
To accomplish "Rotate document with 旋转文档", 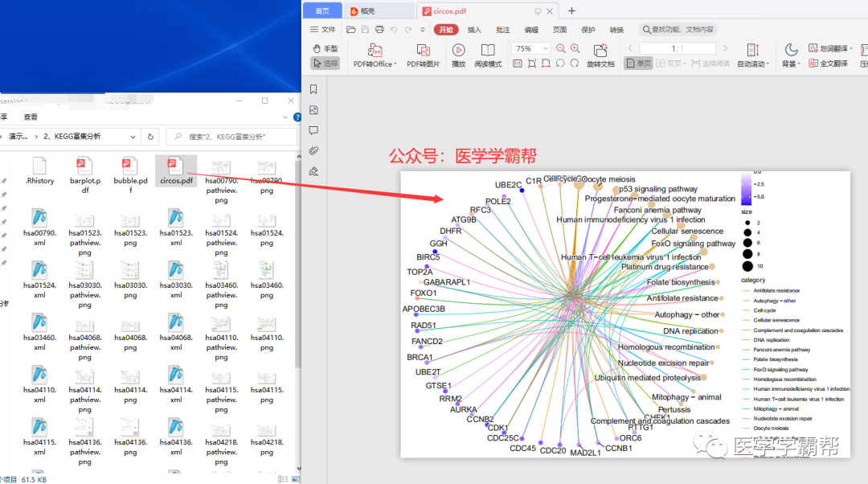I will pos(600,56).
